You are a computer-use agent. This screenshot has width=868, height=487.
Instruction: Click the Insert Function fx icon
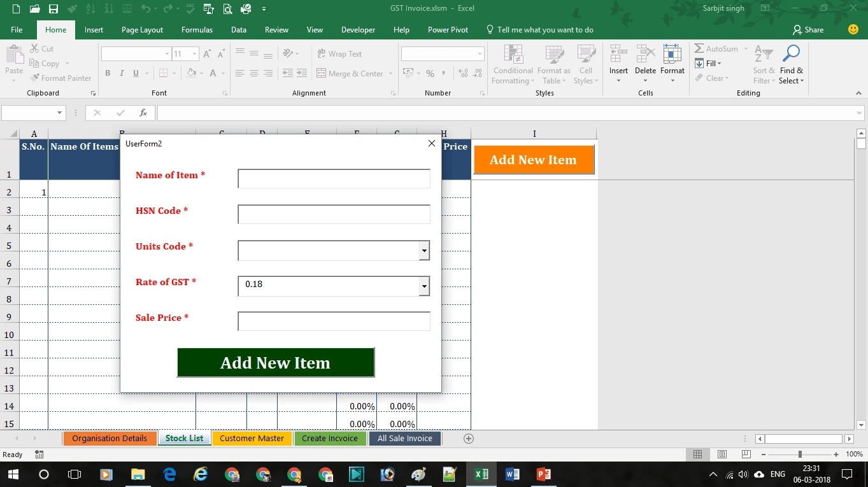pos(143,113)
